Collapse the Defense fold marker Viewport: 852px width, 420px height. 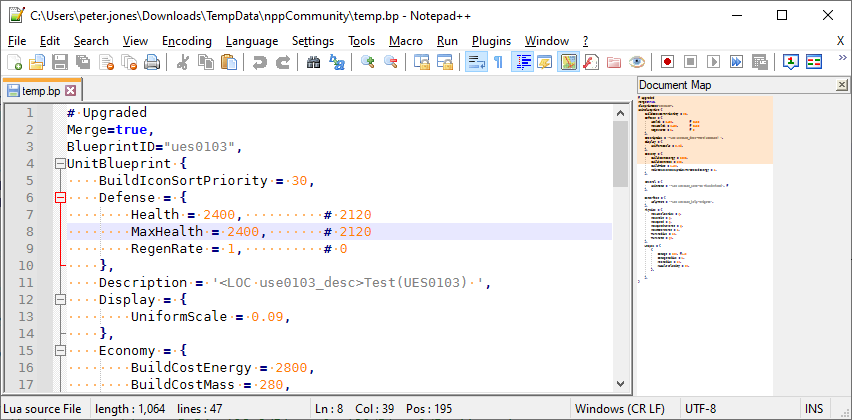(60, 198)
